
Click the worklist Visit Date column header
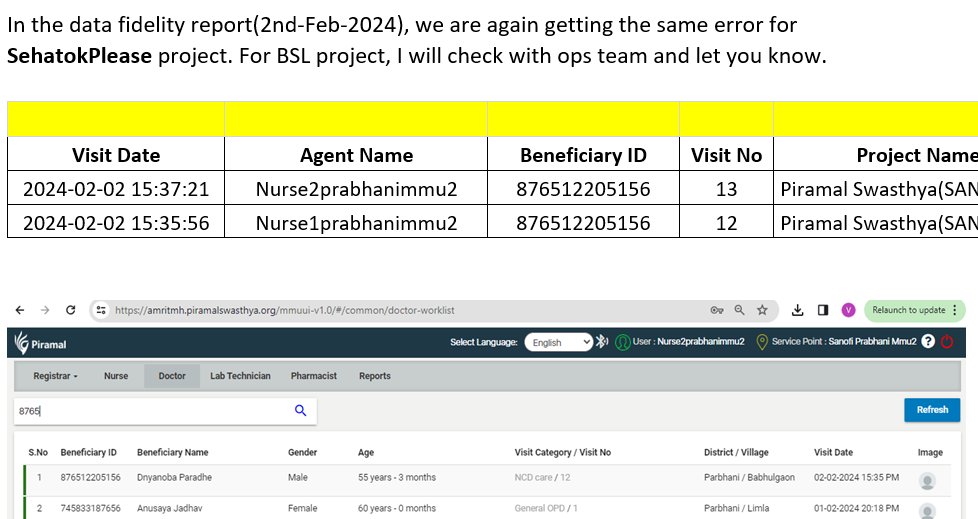pyautogui.click(x=833, y=452)
